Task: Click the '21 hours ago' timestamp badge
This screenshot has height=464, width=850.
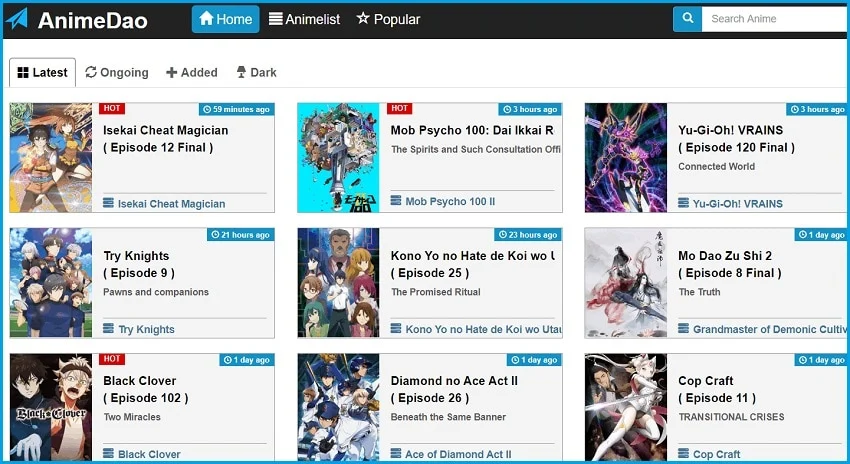Action: [241, 235]
